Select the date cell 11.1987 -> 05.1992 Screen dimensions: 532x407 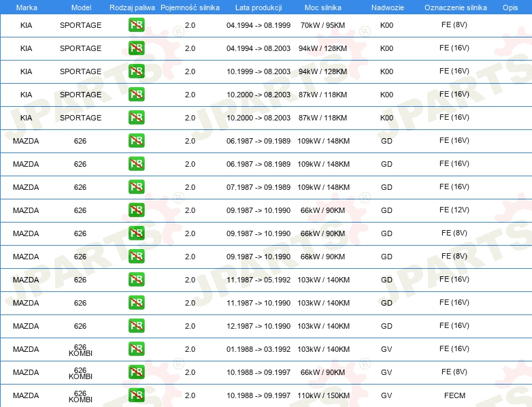tap(259, 280)
